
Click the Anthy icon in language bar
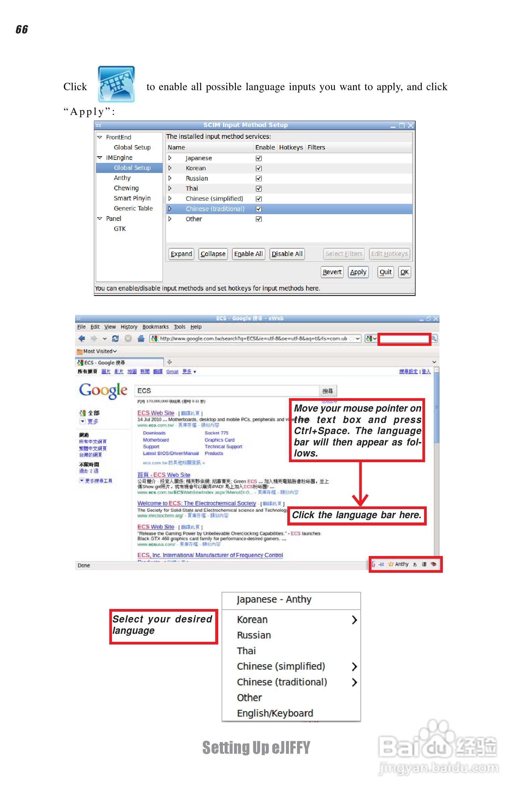tap(391, 564)
